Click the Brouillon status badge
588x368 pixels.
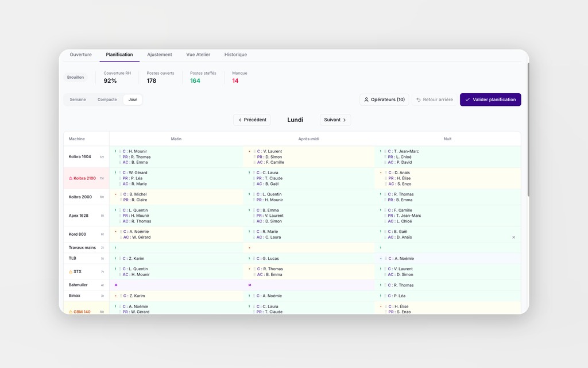pyautogui.click(x=75, y=78)
